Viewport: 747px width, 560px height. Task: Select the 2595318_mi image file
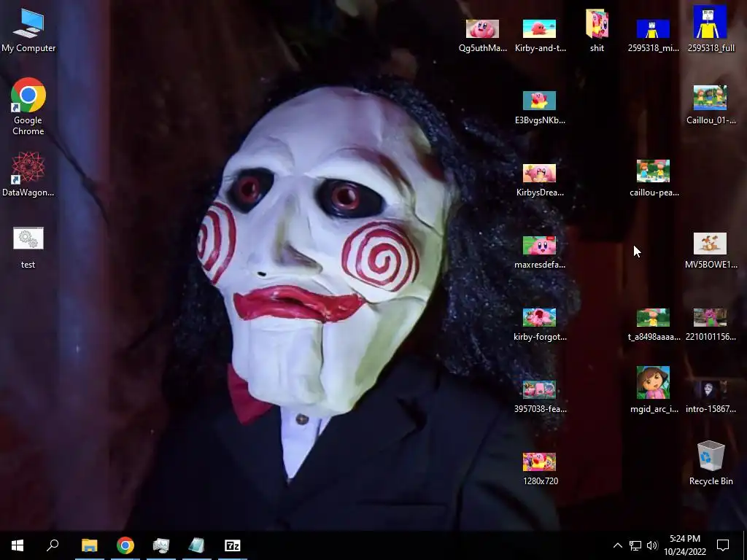click(x=653, y=34)
